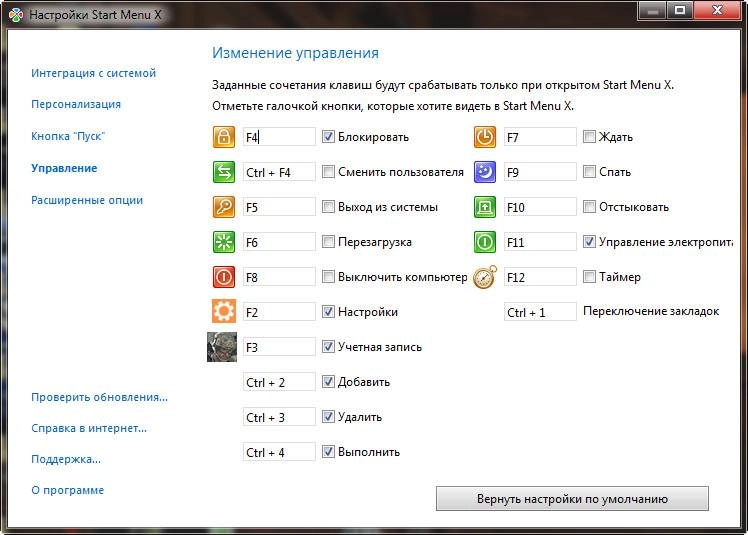
Task: Check the Спать checkbox
Action: [x=589, y=171]
